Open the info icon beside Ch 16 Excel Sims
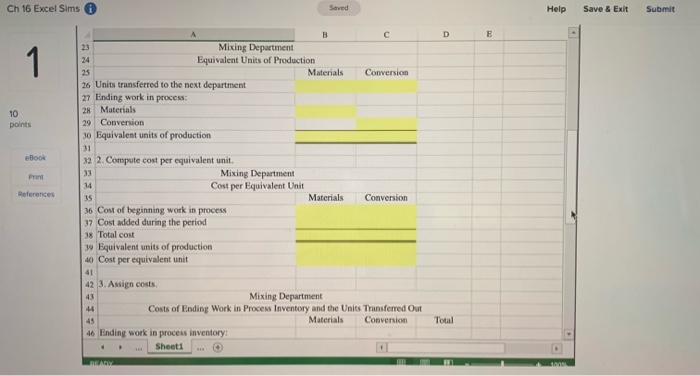700x376 pixels. (91, 8)
